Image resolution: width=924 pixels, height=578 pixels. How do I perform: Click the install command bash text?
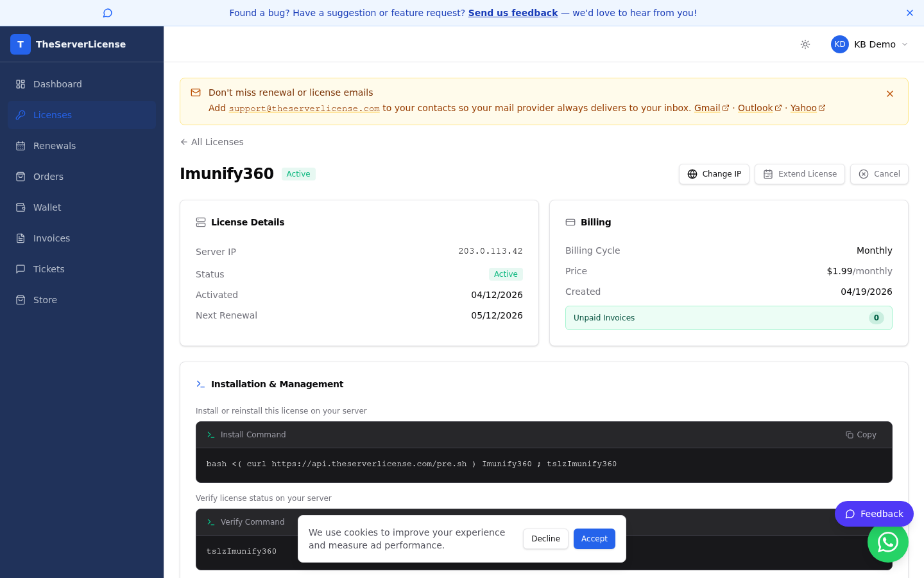tap(411, 464)
